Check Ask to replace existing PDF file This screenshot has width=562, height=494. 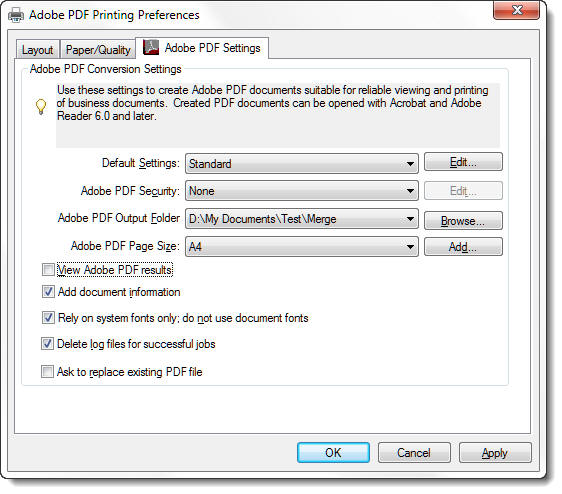pyautogui.click(x=47, y=372)
